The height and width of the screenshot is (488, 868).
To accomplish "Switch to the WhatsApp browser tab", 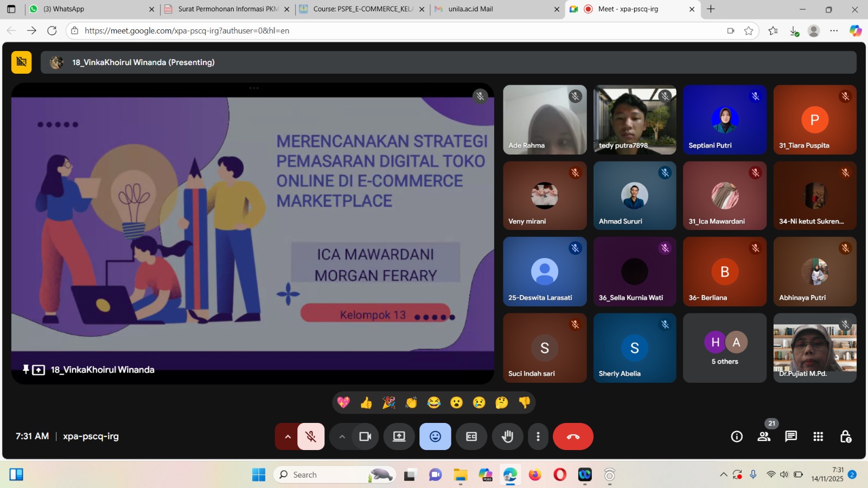I will (x=87, y=9).
